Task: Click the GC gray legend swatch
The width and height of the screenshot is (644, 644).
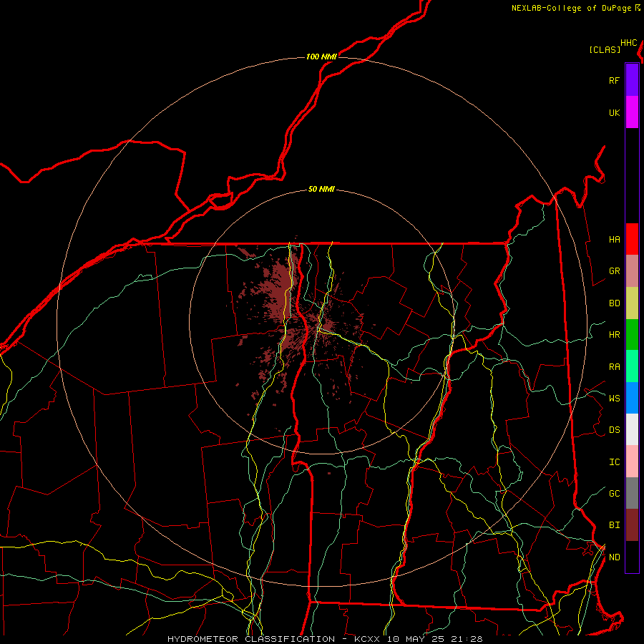Action: coord(632,493)
